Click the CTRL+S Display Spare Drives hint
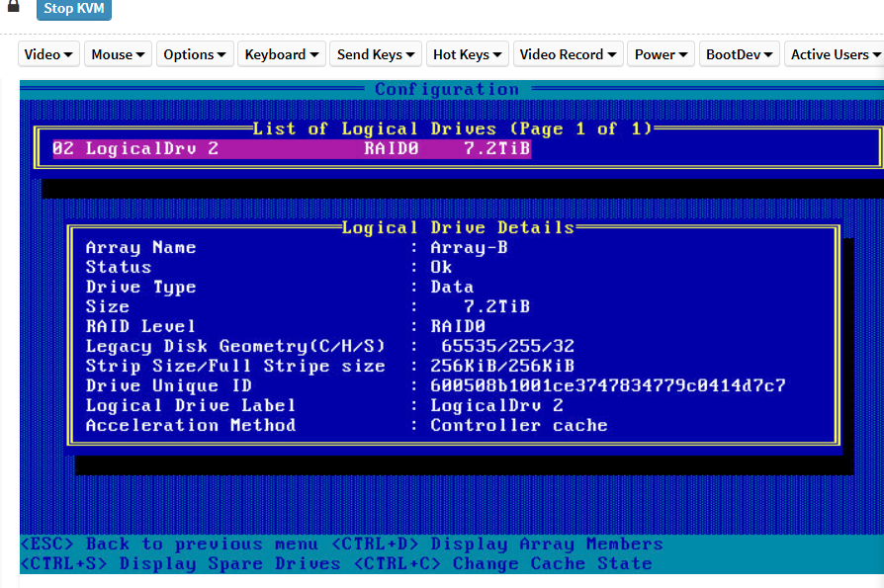The image size is (884, 588). [180, 563]
